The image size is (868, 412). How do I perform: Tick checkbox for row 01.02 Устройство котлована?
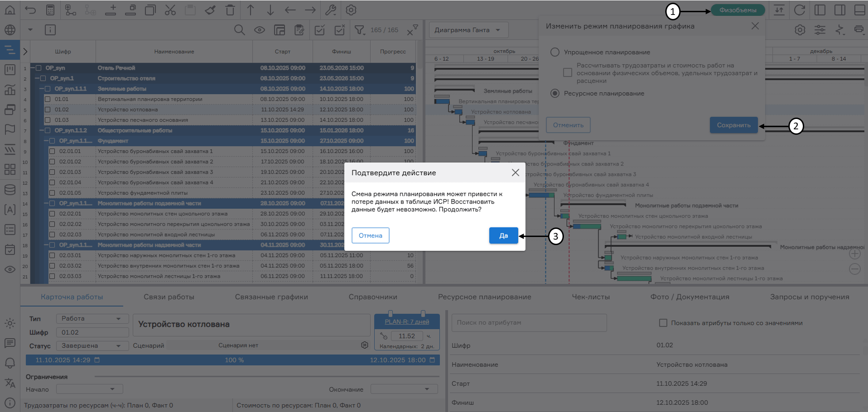(x=48, y=109)
